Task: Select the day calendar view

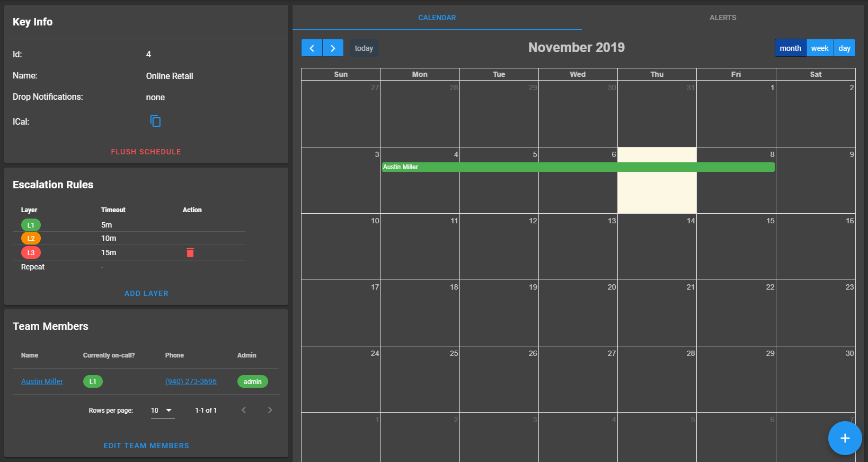Action: click(845, 48)
